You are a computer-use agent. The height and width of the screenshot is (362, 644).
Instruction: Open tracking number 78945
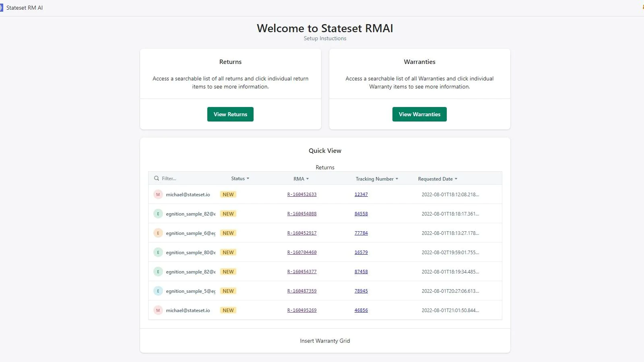(x=361, y=291)
